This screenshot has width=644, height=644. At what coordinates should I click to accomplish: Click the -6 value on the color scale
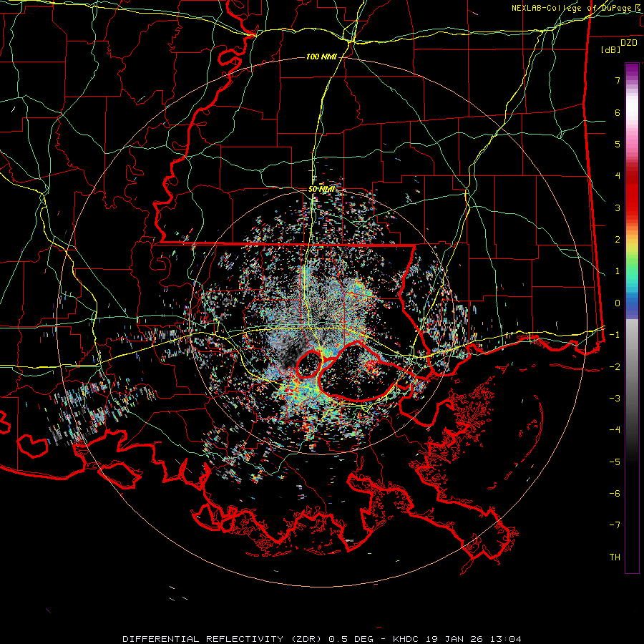click(x=615, y=494)
